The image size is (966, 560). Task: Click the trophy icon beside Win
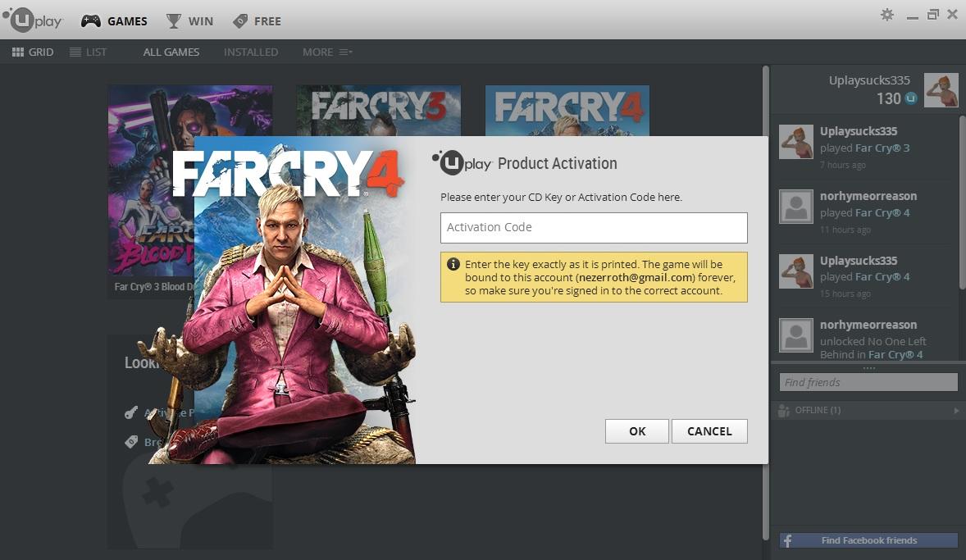tap(174, 21)
